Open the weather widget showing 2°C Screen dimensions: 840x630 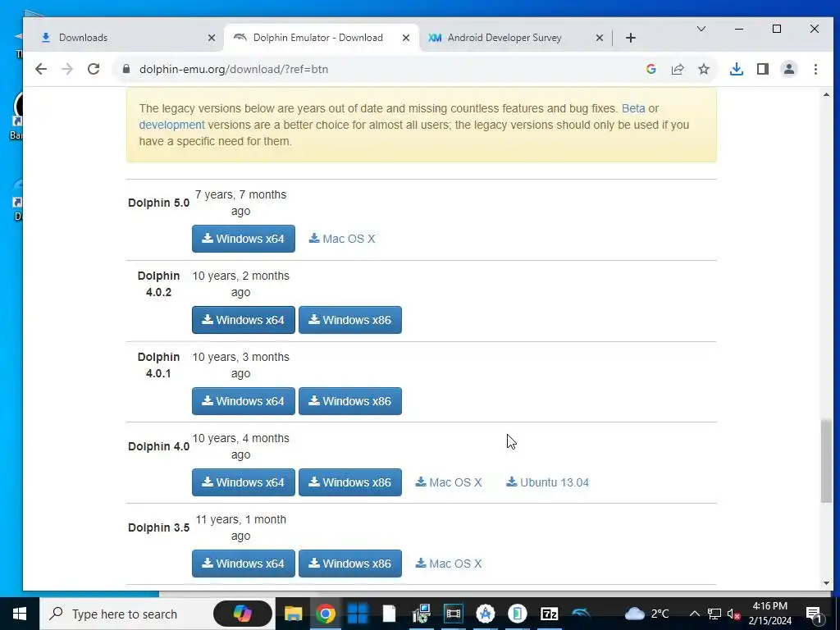[646, 614]
